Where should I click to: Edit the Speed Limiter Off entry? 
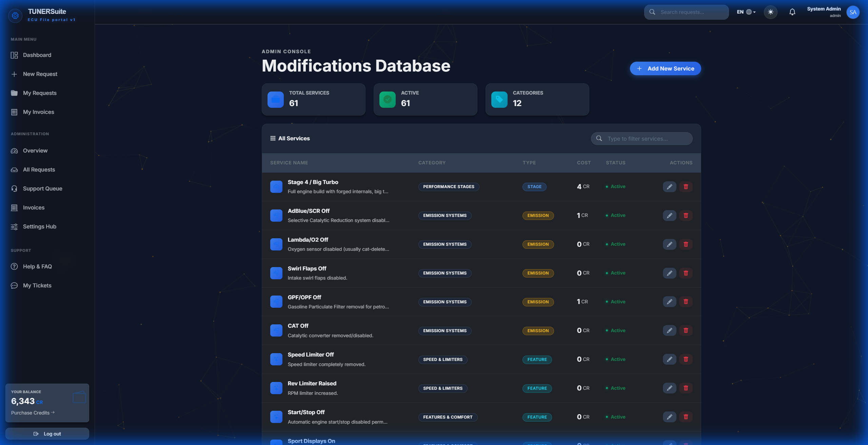pos(669,359)
